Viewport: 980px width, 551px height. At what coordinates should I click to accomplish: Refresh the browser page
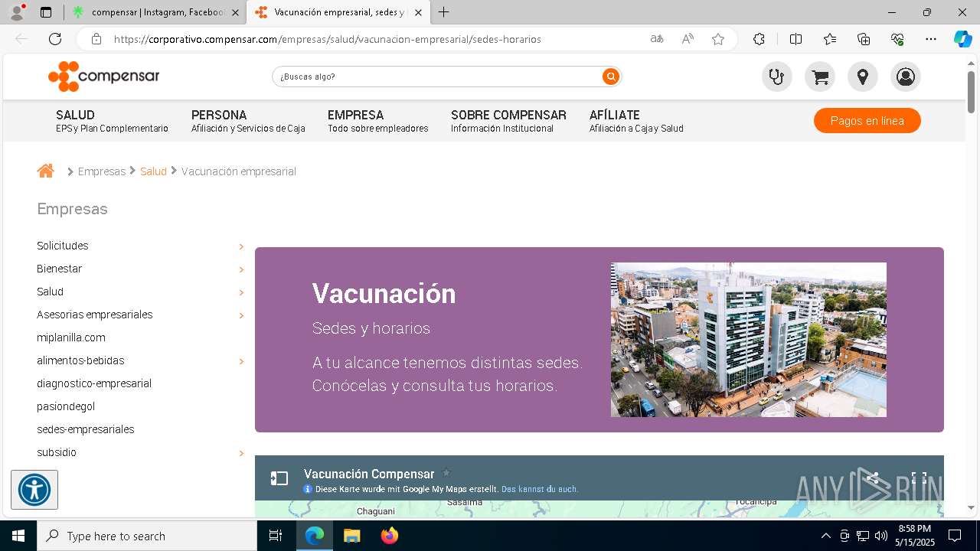55,39
